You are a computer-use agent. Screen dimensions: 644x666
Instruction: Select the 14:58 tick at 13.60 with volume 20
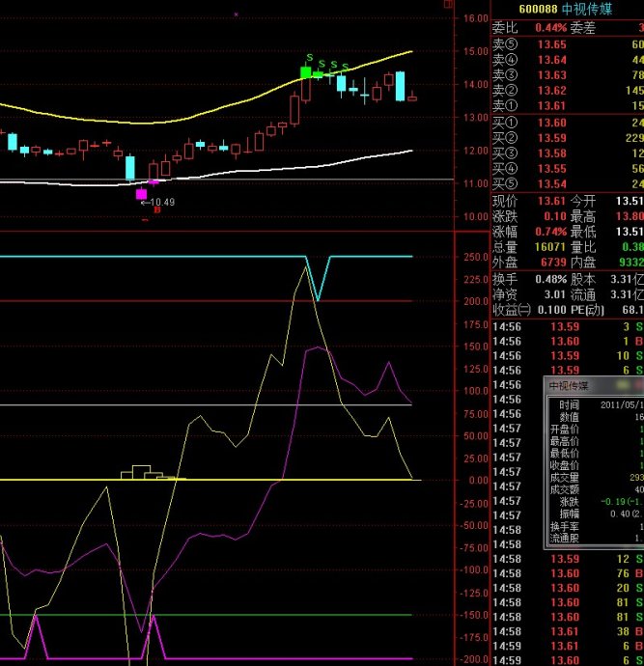click(568, 588)
